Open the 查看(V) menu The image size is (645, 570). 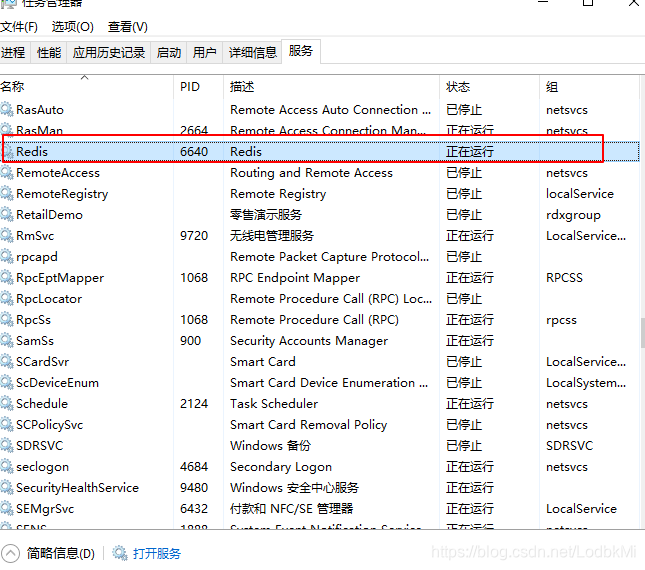click(x=128, y=27)
